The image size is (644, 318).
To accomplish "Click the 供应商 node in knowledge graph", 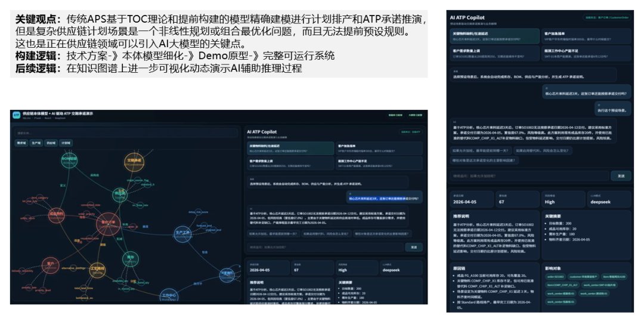I will click(x=120, y=194).
